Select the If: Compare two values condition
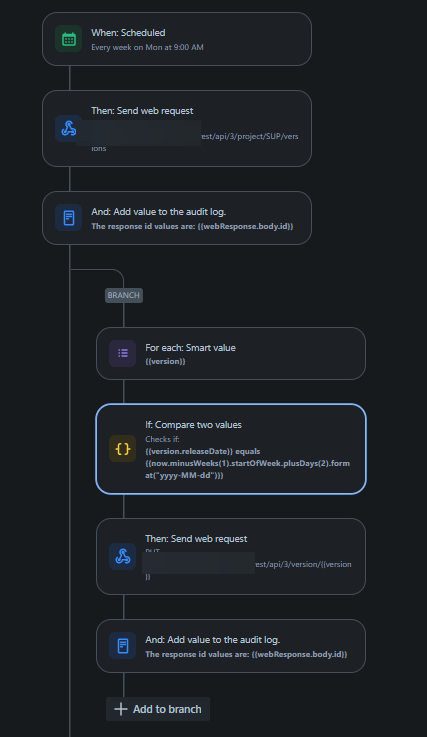The height and width of the screenshot is (737, 427). [x=231, y=449]
